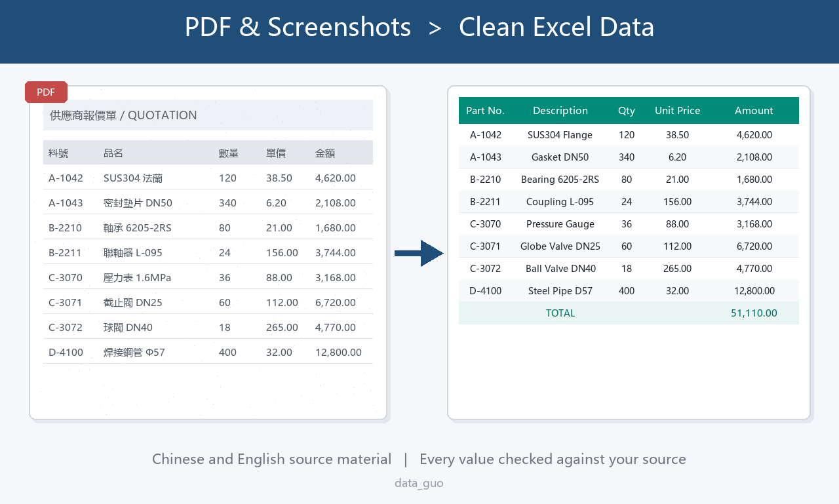Click the '球閥 DN40' item name
Viewport: 839px width, 504px height.
pos(128,327)
